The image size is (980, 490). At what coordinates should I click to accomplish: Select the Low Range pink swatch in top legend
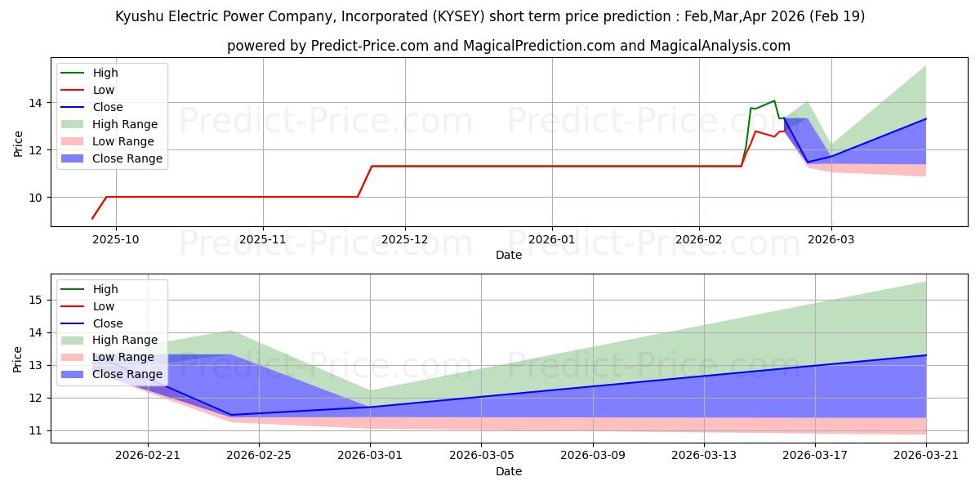tap(73, 141)
